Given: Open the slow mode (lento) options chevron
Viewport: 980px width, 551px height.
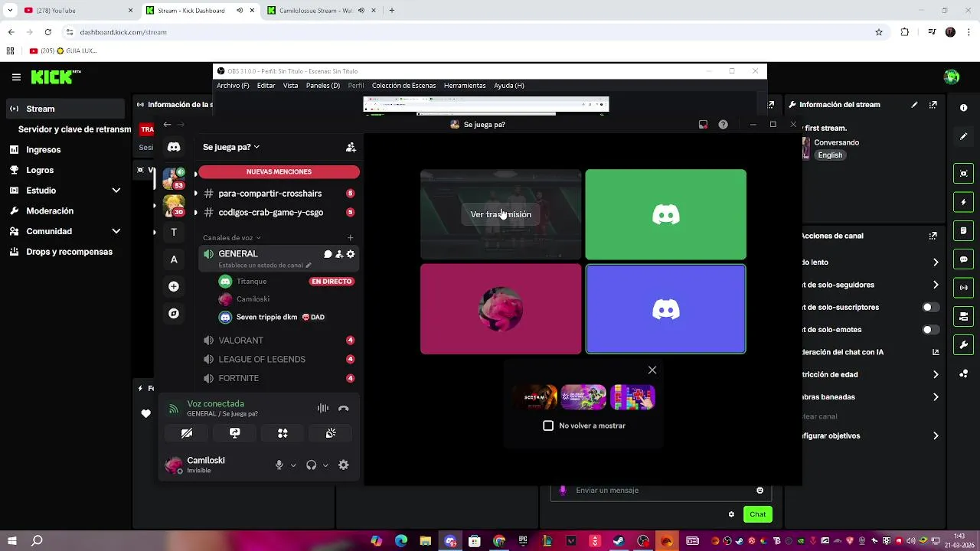Looking at the screenshot, I should coord(936,262).
